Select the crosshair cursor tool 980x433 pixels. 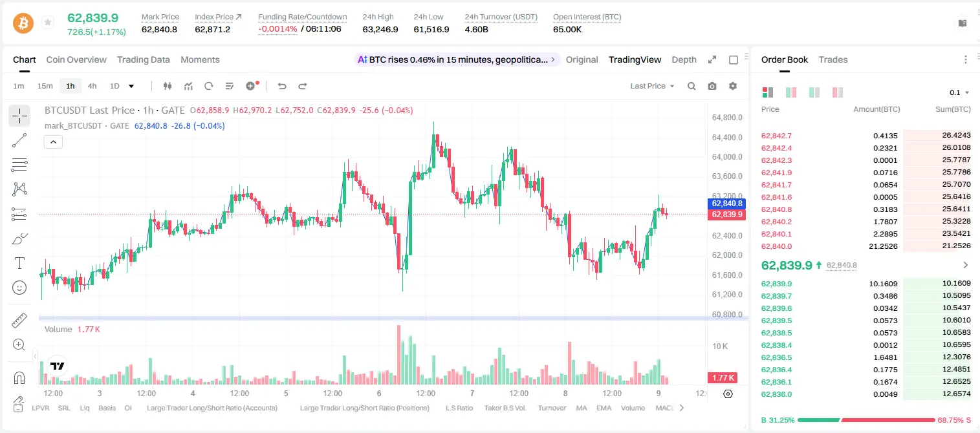click(19, 116)
